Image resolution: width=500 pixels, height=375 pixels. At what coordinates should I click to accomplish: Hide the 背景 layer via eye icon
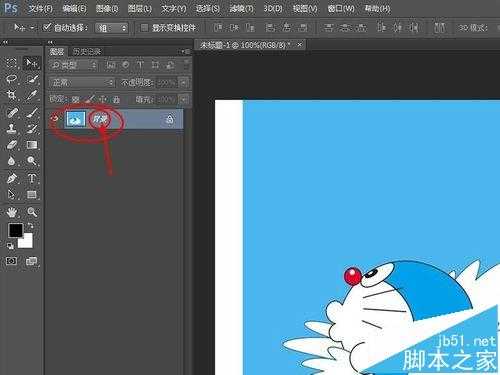pyautogui.click(x=54, y=118)
